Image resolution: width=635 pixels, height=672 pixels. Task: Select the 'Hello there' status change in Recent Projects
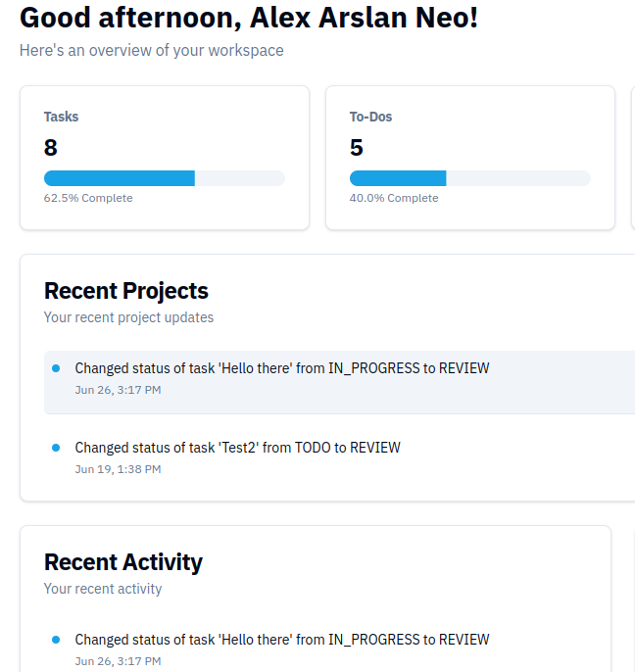pyautogui.click(x=282, y=368)
